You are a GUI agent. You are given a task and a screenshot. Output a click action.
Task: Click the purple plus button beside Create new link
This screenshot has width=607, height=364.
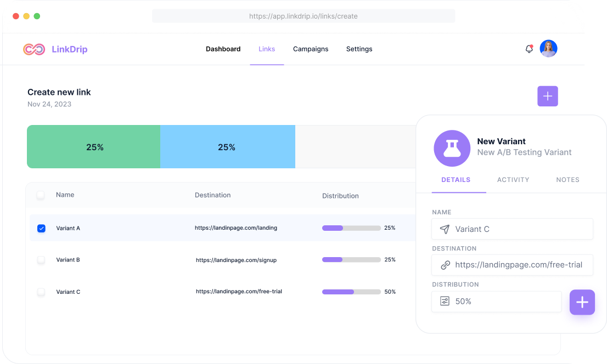547,96
